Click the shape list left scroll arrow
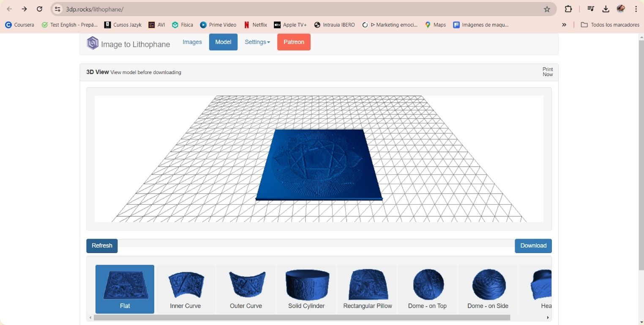644x325 pixels. click(90, 317)
